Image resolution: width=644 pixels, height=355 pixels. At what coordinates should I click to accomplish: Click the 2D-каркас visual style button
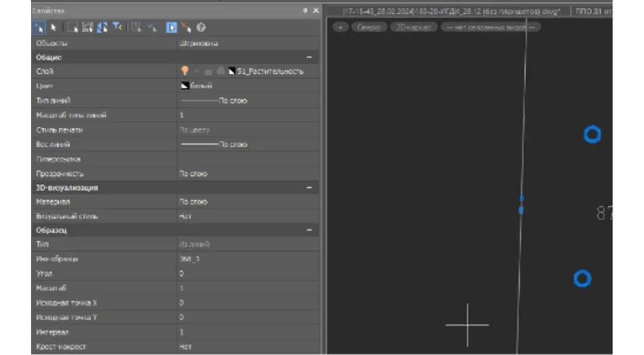click(x=414, y=27)
